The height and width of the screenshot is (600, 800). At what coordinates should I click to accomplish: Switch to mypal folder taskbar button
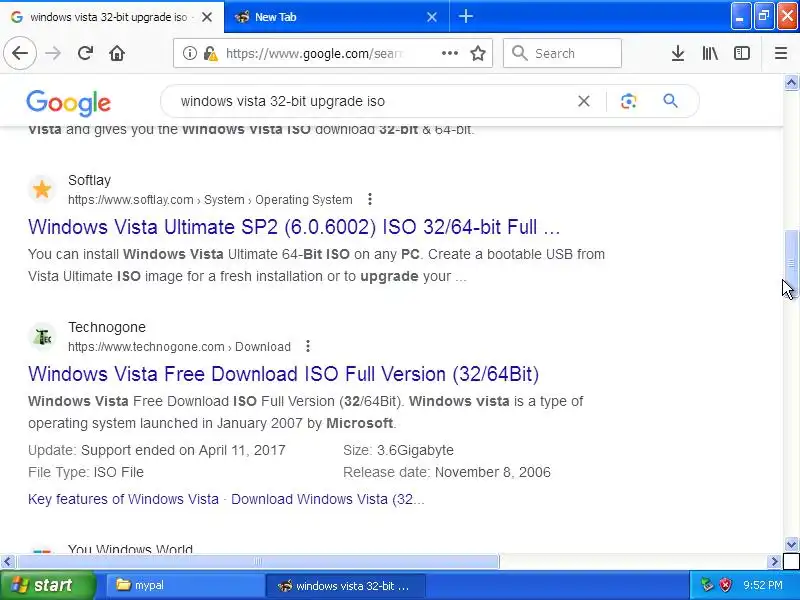185,585
